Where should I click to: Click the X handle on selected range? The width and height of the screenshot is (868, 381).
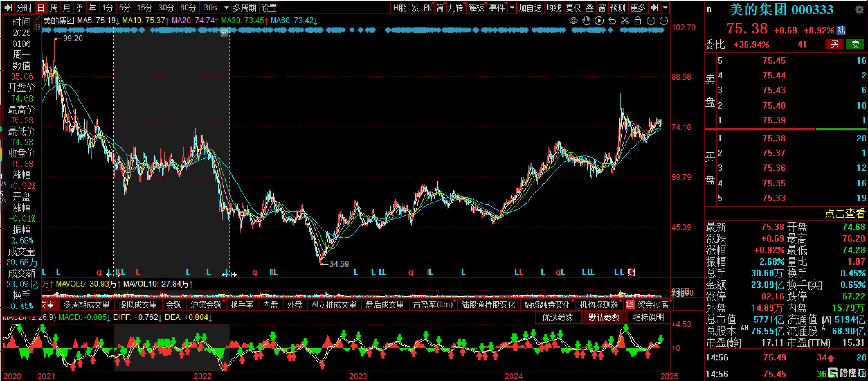pos(224,33)
